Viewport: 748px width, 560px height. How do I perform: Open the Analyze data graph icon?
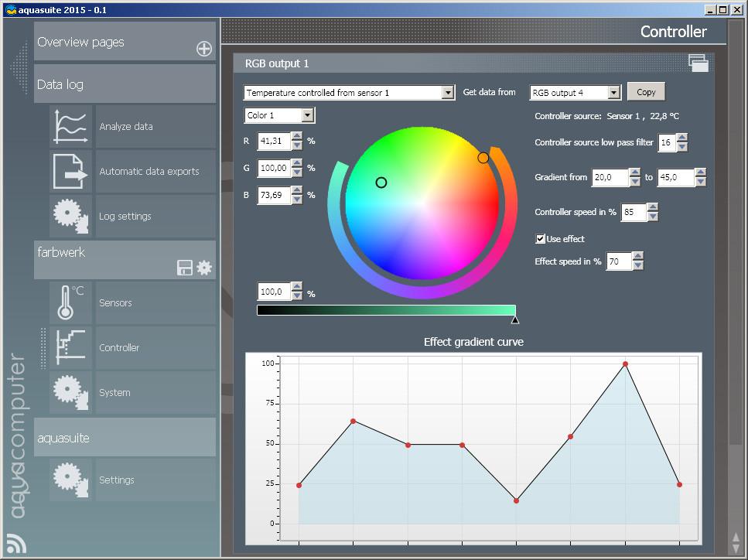point(70,127)
